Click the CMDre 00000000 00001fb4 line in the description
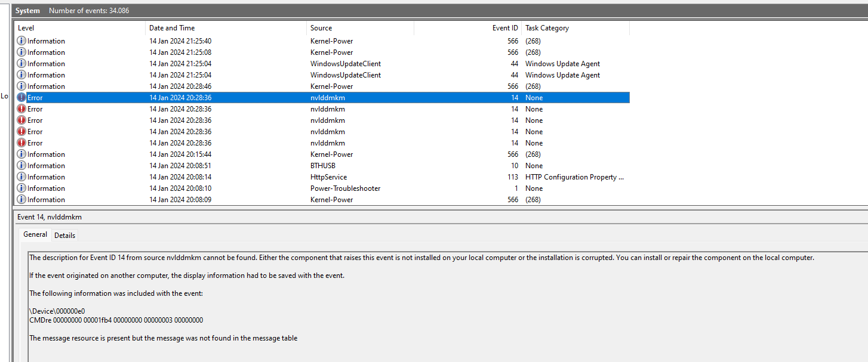Viewport: 868px width, 362px height. click(116, 320)
